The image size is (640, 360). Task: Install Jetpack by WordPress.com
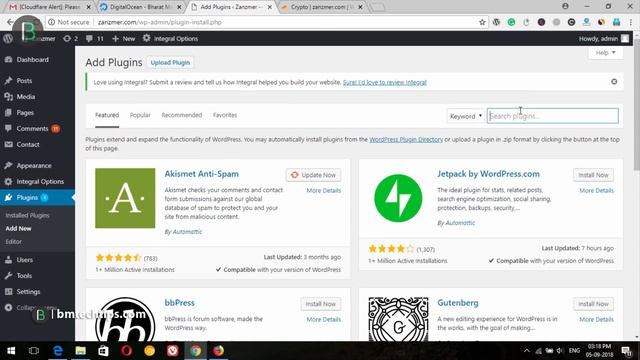click(593, 175)
